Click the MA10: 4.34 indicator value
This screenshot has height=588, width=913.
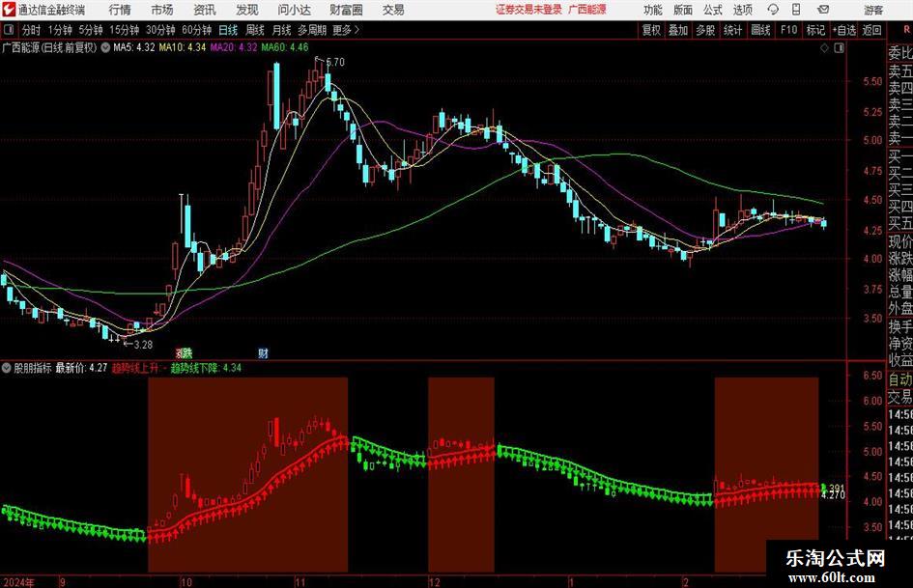(183, 47)
